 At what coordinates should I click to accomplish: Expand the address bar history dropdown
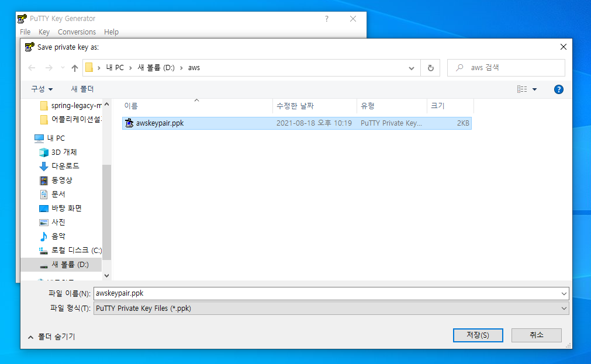click(x=411, y=68)
